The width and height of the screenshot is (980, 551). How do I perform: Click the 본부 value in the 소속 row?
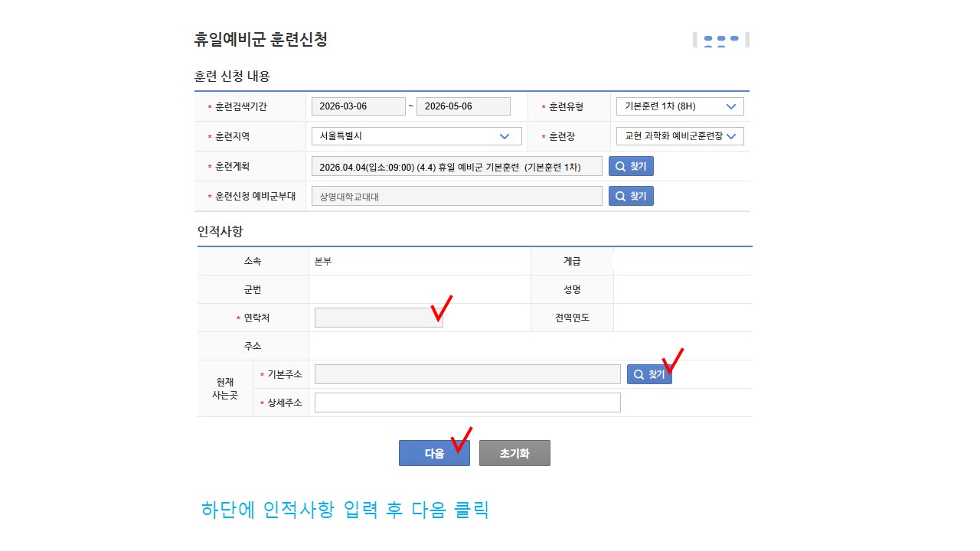tap(323, 261)
